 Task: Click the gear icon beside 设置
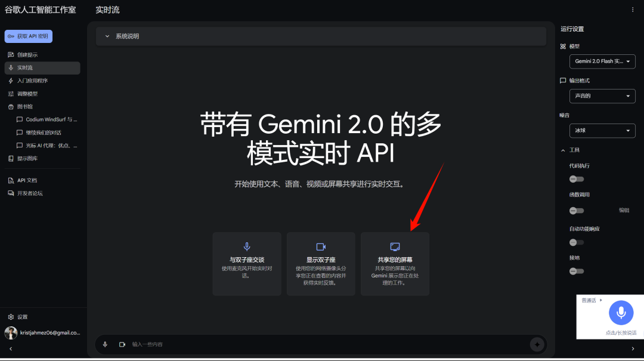tap(11, 317)
